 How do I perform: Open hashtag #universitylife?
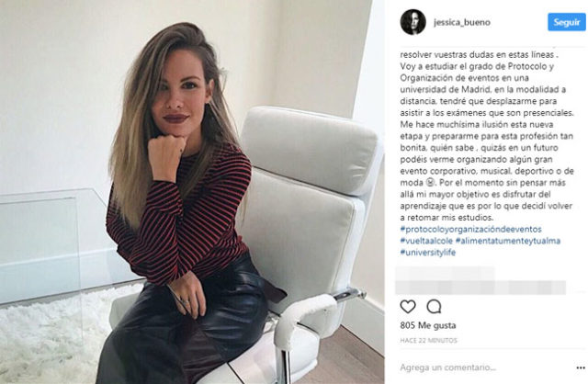428,253
